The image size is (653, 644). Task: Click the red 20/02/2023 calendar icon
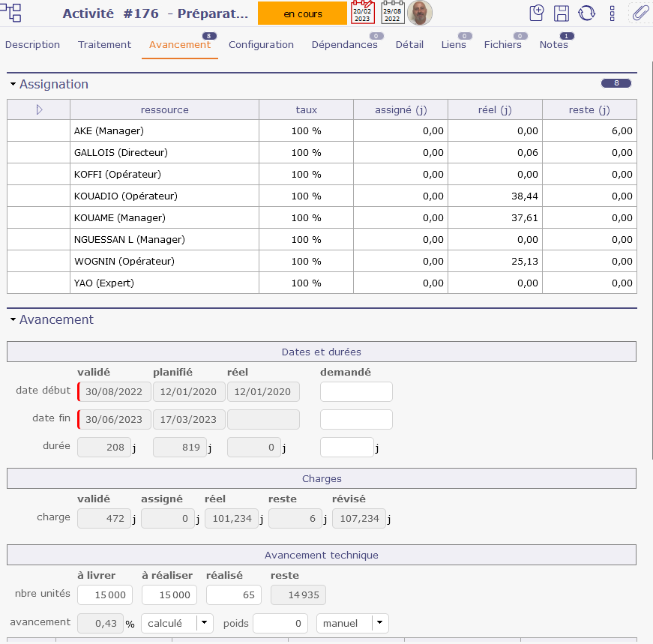pos(363,13)
